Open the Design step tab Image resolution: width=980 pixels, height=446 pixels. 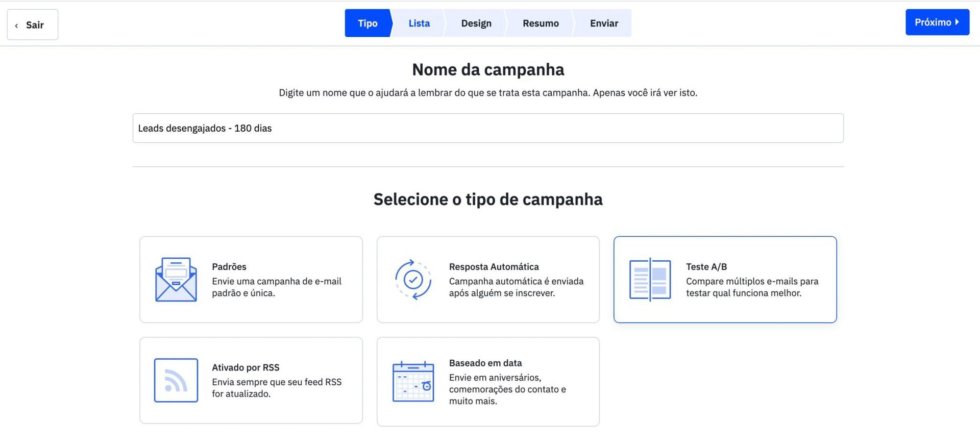point(476,23)
